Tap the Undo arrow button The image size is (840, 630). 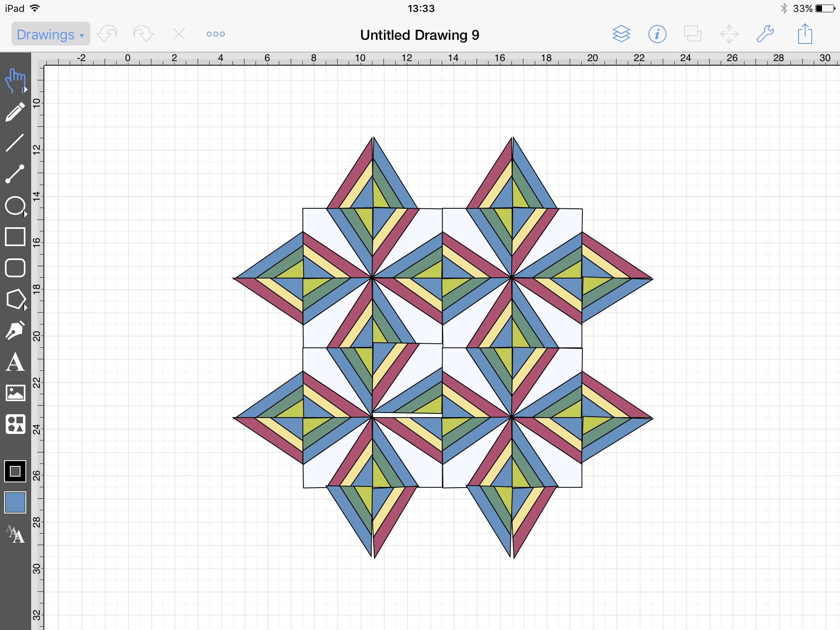point(107,34)
